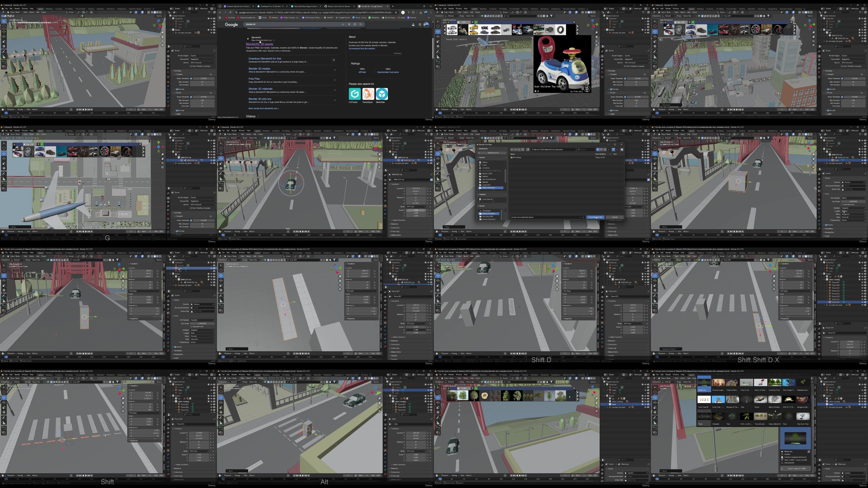Exclude trees collection checkbox beside the Maple tree popup
The height and width of the screenshot is (488, 868).
coord(860,404)
